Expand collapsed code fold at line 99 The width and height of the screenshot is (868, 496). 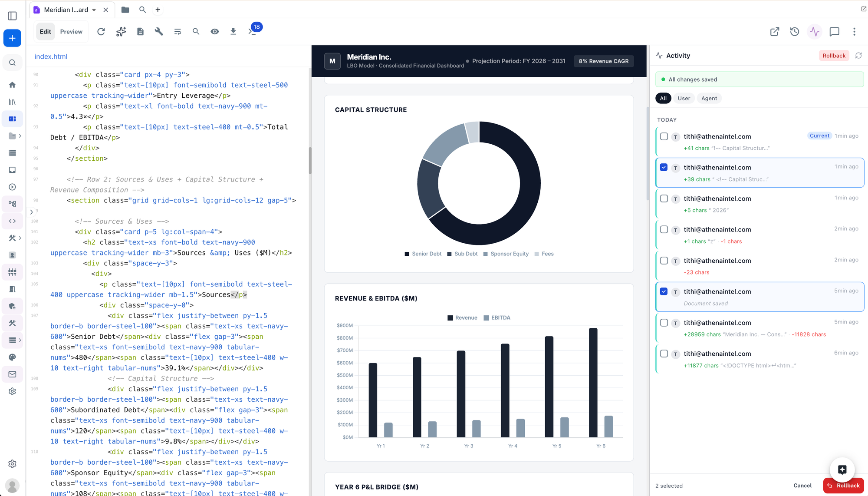pyautogui.click(x=31, y=212)
